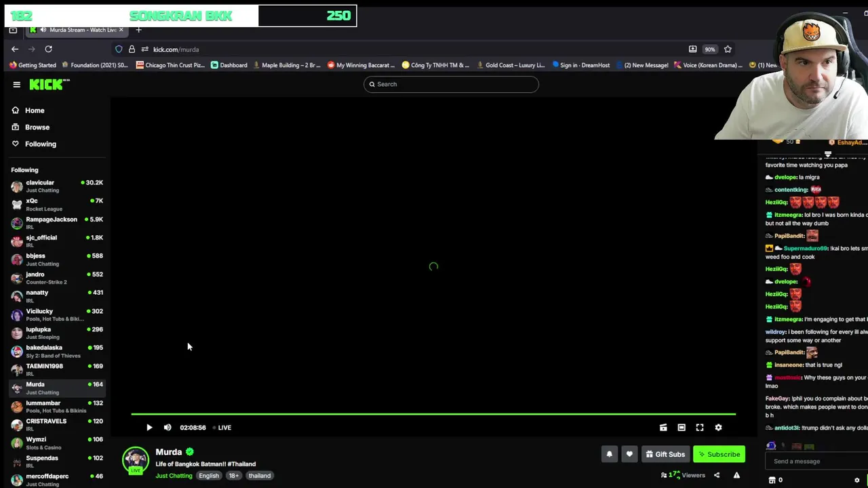This screenshot has width=868, height=488.
Task: Open player settings gear
Action: tap(718, 428)
